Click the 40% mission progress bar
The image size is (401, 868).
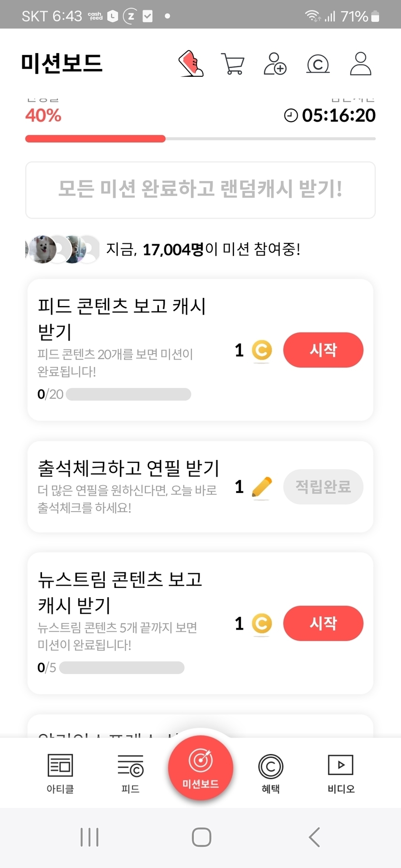point(200,139)
